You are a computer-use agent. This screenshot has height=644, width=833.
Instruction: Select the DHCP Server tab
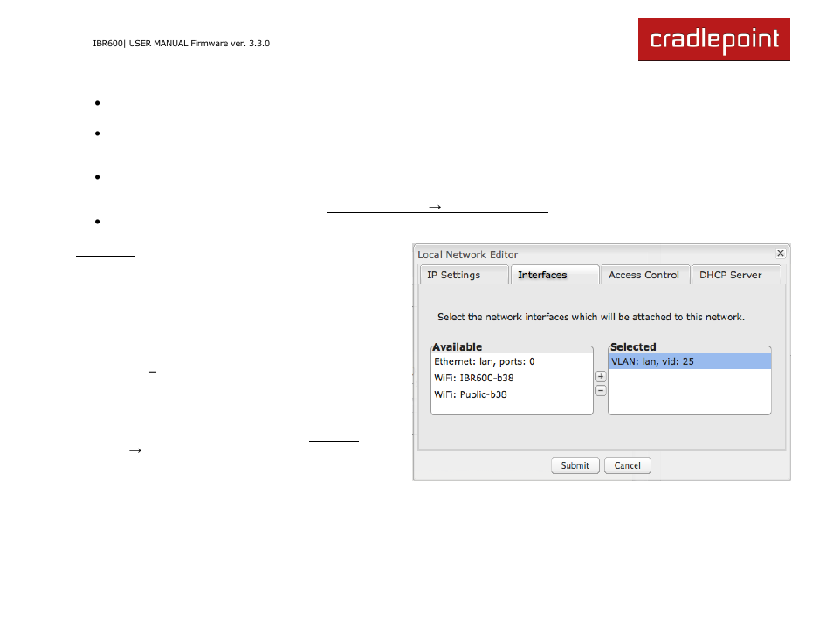(736, 275)
